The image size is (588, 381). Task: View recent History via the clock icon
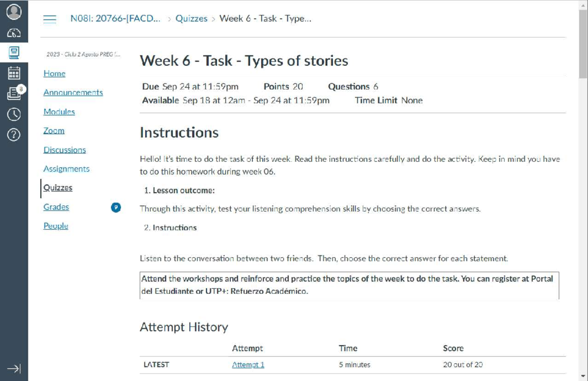(14, 114)
